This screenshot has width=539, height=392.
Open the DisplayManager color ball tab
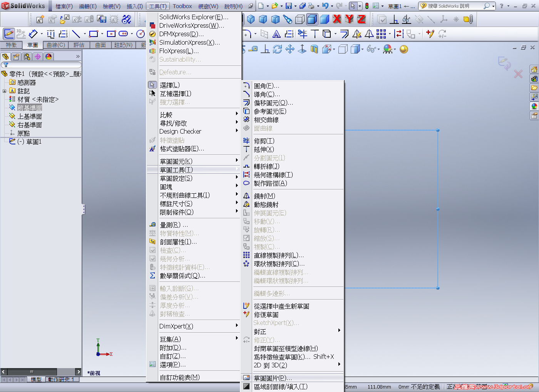coord(49,57)
